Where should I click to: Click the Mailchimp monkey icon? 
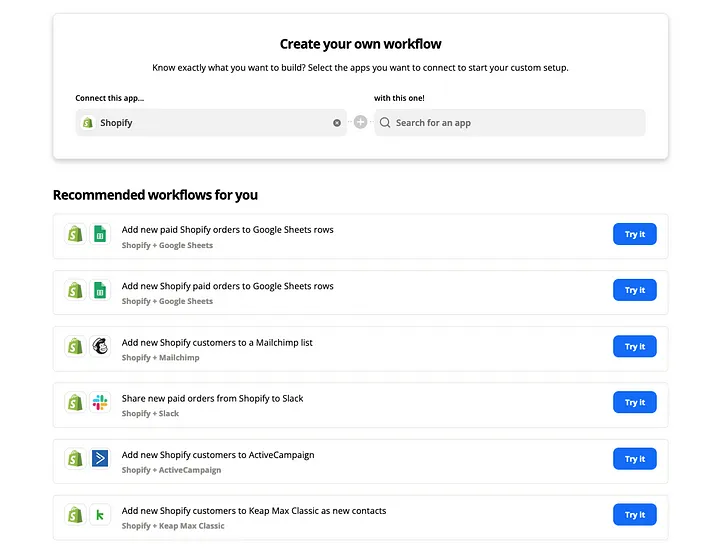pyautogui.click(x=100, y=346)
